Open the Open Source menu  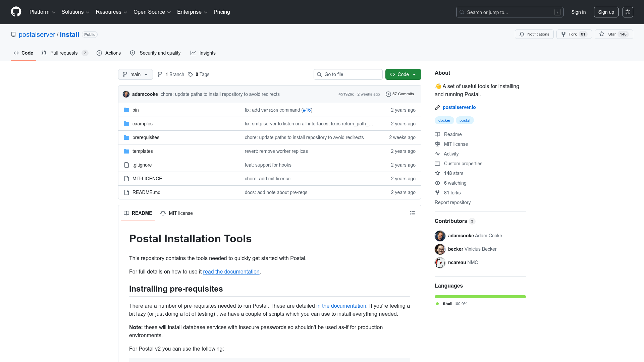tap(152, 12)
